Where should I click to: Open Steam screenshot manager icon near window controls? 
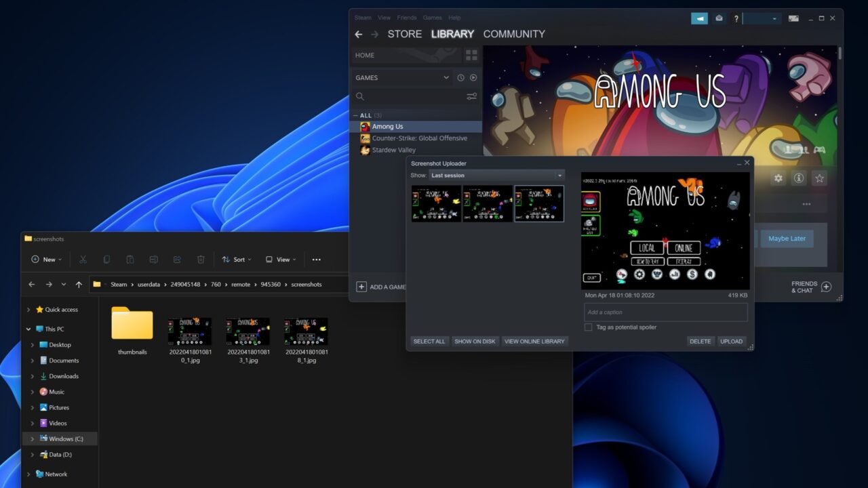(793, 18)
